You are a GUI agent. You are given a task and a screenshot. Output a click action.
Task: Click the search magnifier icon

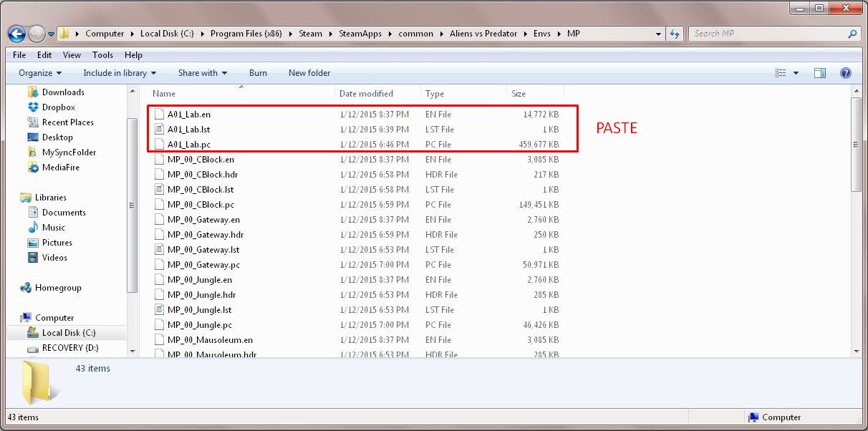click(852, 34)
